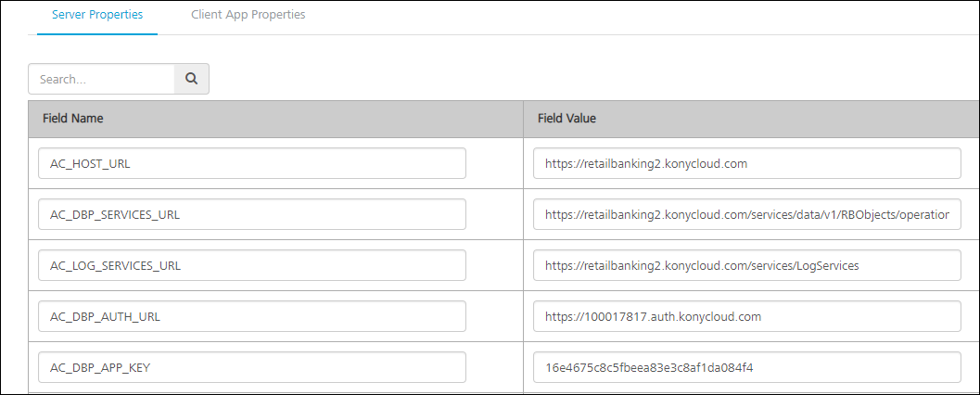This screenshot has height=395, width=980.
Task: Edit the LogServices URL value field
Action: tap(747, 265)
